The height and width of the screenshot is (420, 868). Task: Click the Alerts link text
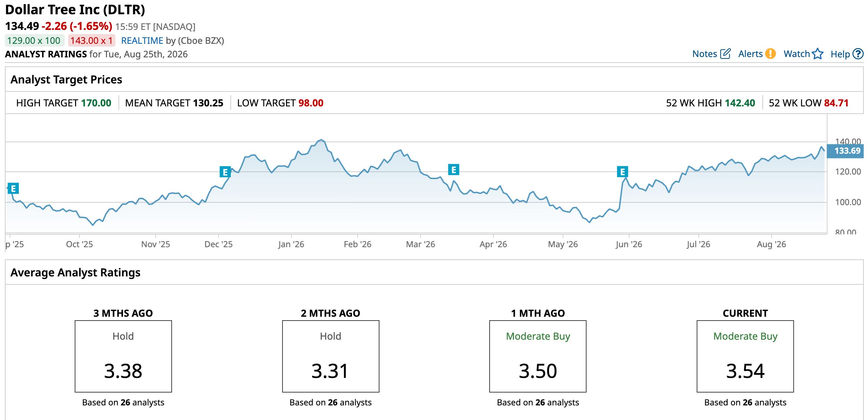click(750, 54)
